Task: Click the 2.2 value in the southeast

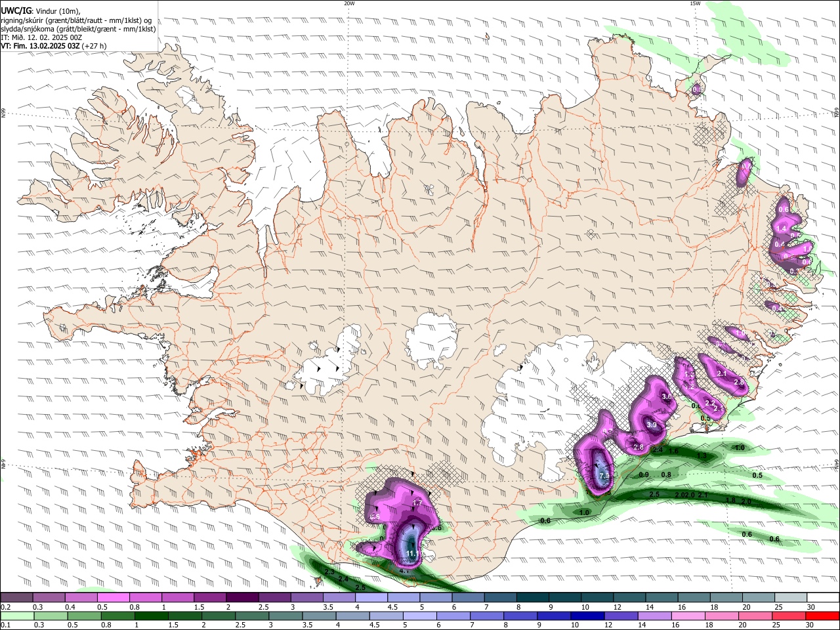Action: coord(709,403)
